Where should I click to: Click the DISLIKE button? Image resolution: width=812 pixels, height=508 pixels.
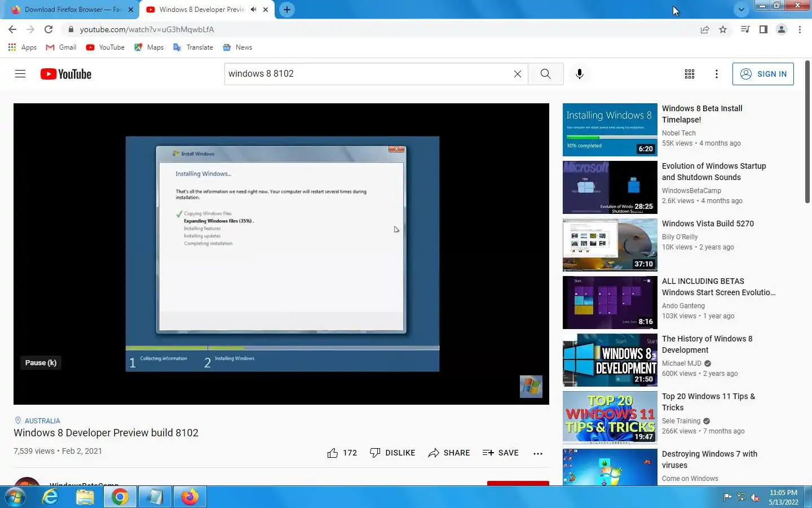click(x=392, y=453)
